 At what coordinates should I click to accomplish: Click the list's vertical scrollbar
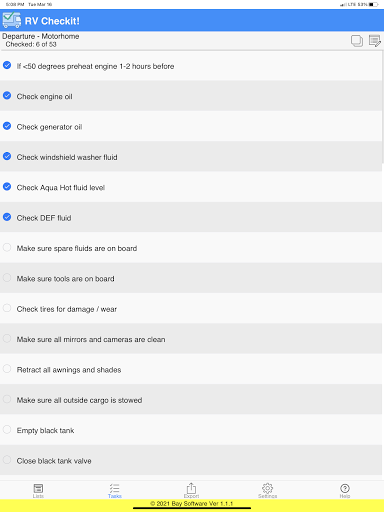click(x=383, y=109)
